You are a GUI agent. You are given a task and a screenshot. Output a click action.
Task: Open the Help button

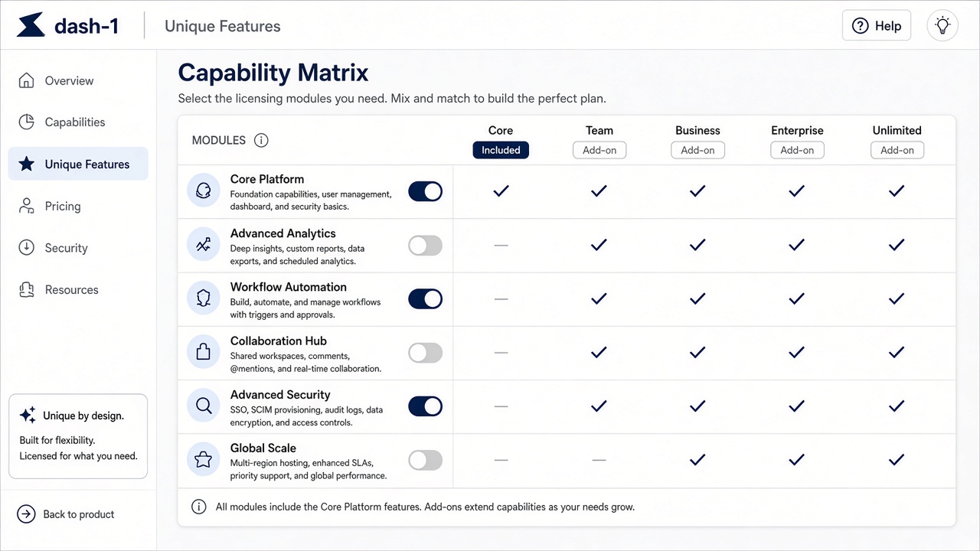(x=877, y=25)
